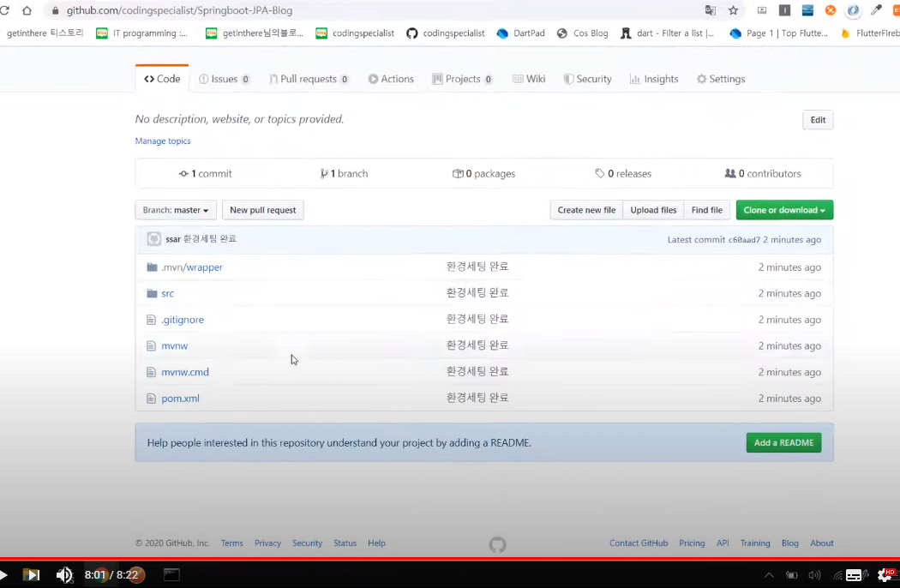Open the commit message 환경세팅 완료 for src
900x588 pixels.
click(477, 293)
